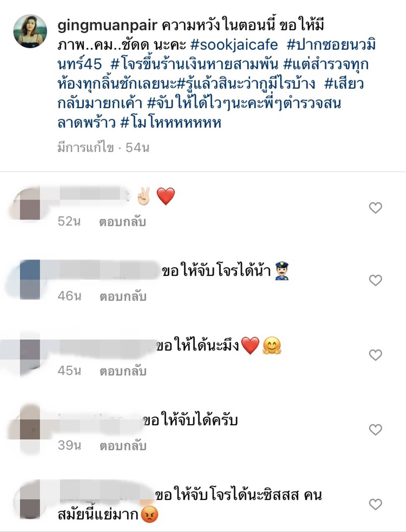Open blurred avatar beside police emoji comment
The height and width of the screenshot is (532, 406).
(30, 280)
